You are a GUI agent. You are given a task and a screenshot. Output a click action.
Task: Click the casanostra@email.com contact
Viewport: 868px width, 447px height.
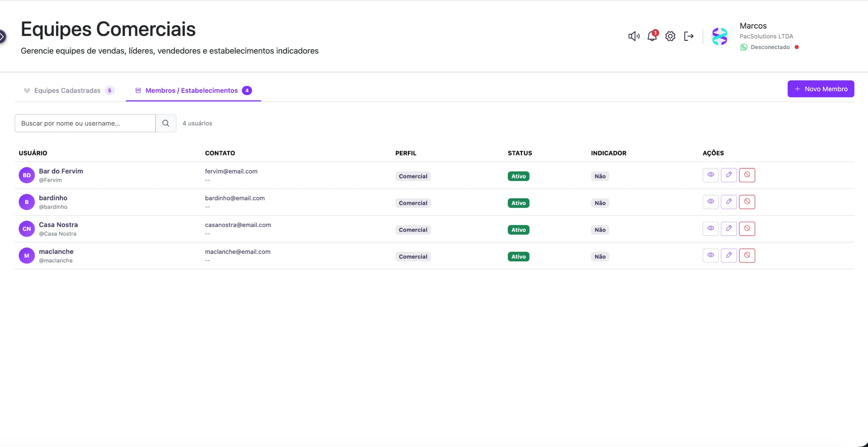tap(238, 225)
